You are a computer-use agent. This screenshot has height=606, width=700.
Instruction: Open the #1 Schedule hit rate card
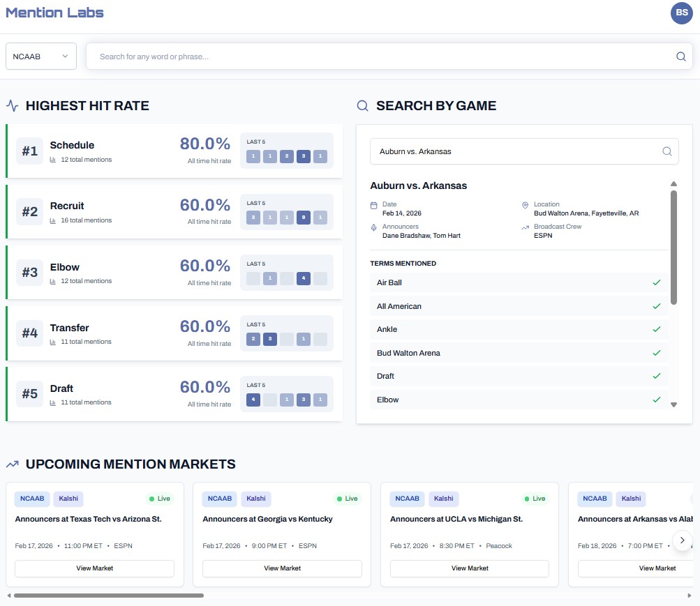pyautogui.click(x=174, y=151)
